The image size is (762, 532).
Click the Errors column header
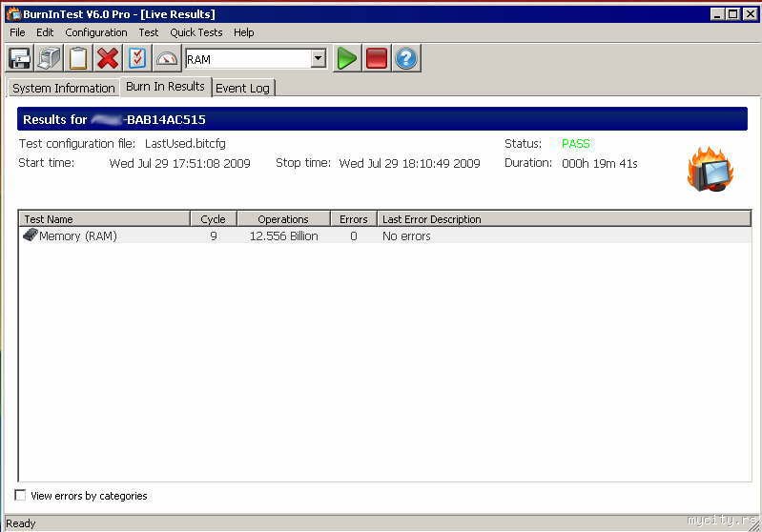(x=353, y=219)
